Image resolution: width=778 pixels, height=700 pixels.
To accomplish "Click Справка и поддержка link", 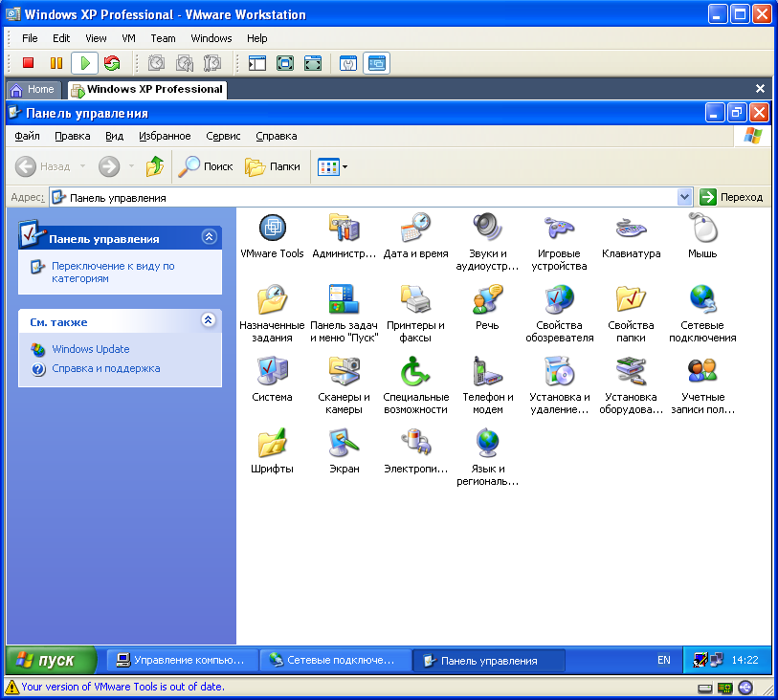I will pos(106,368).
